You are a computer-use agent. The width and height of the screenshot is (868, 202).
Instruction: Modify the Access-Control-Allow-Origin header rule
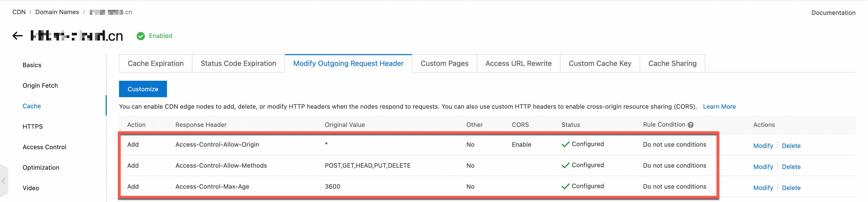click(x=763, y=146)
